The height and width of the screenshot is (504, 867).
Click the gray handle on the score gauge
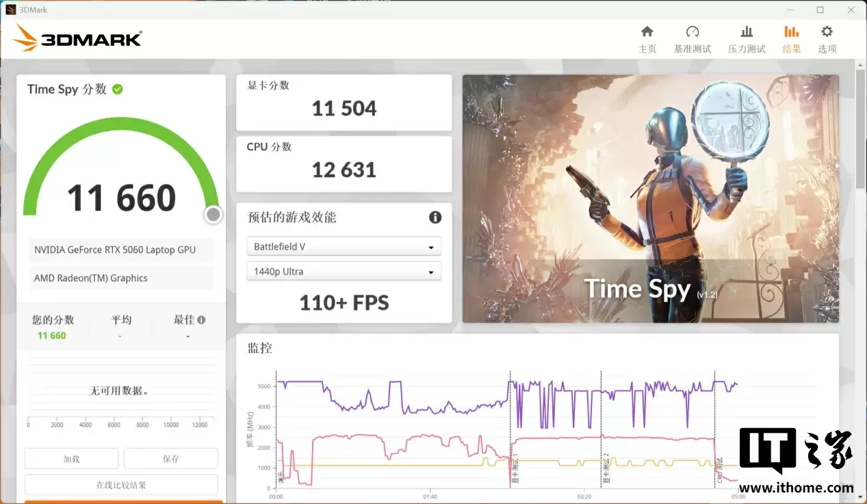coord(213,214)
